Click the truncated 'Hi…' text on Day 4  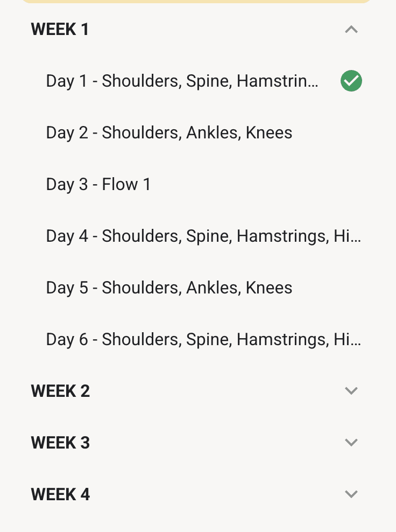click(x=348, y=236)
